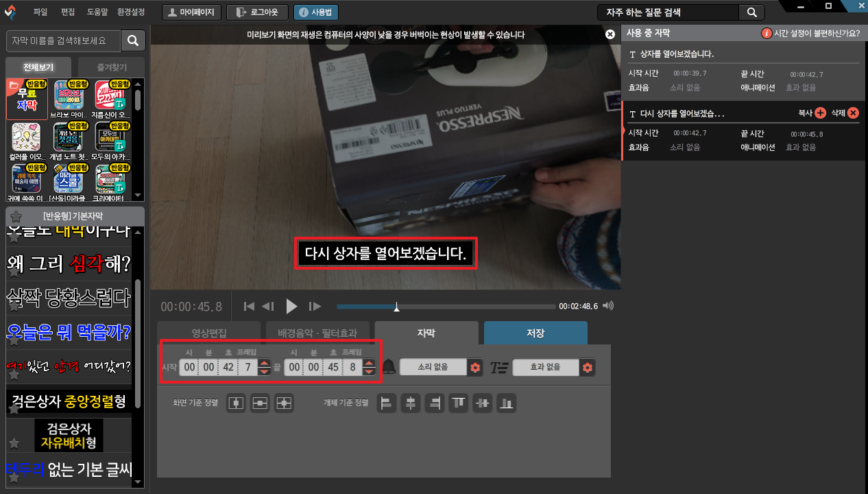Open the 파일 menu
The image size is (868, 494).
40,12
